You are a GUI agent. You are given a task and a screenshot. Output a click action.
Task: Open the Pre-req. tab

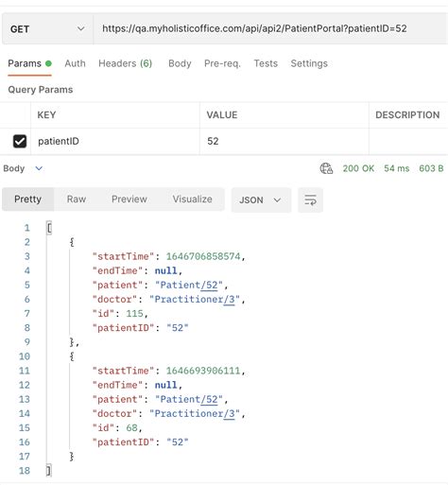coord(222,63)
